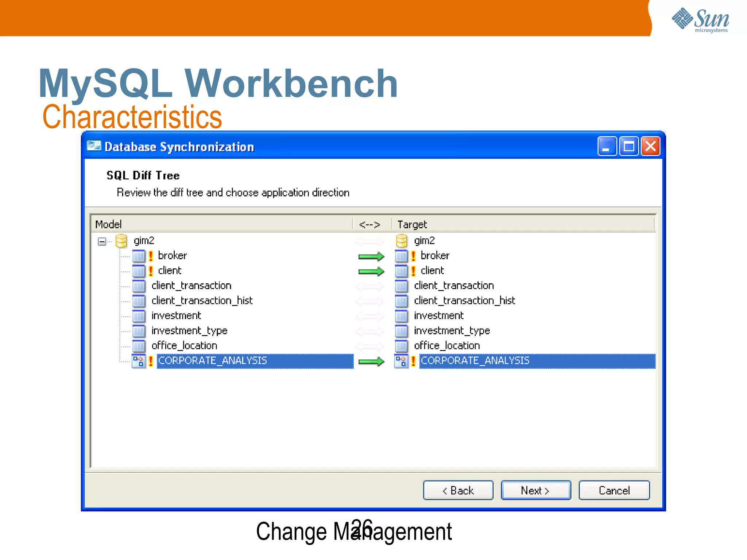Click the investment table icon in Model column
This screenshot has width=747, height=560.
click(139, 316)
